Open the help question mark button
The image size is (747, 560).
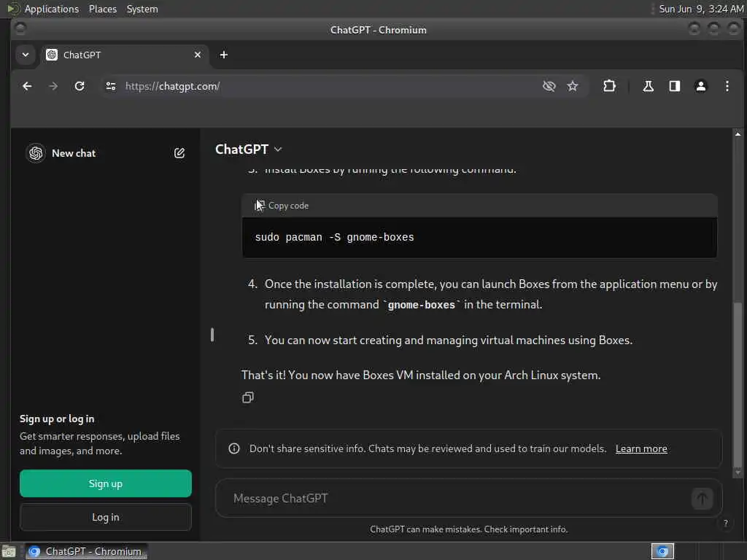(725, 523)
